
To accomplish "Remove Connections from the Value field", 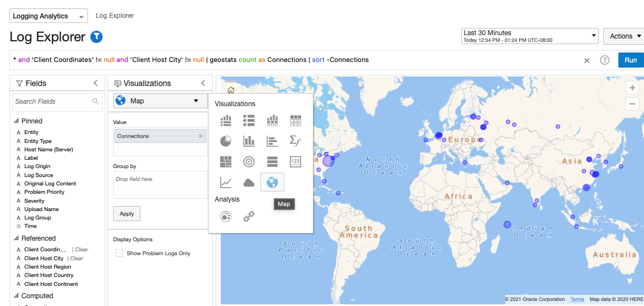I will (200, 136).
